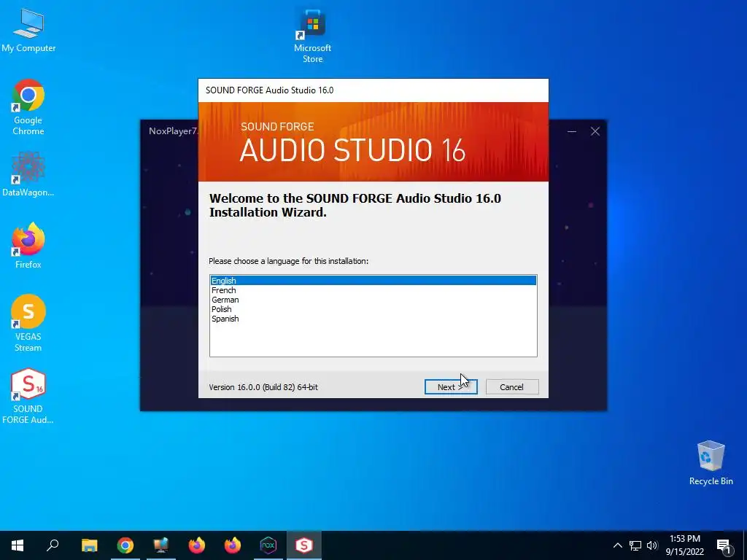
Task: Open the Recycle Bin
Action: (711, 463)
